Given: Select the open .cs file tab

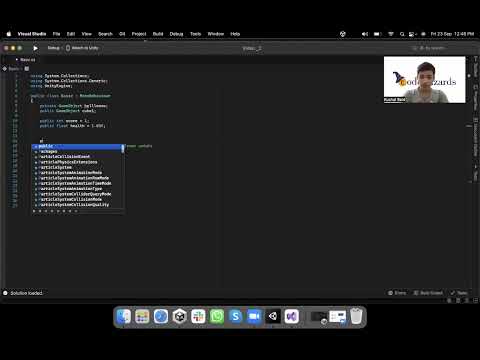Looking at the screenshot, I should [x=28, y=60].
